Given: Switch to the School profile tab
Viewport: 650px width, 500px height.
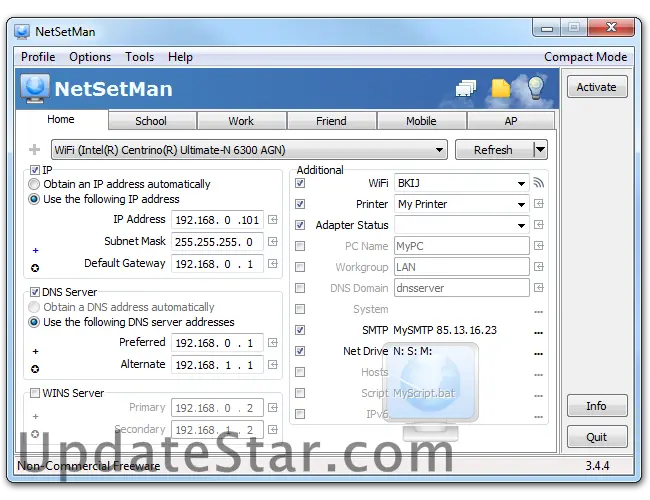Looking at the screenshot, I should point(151,121).
